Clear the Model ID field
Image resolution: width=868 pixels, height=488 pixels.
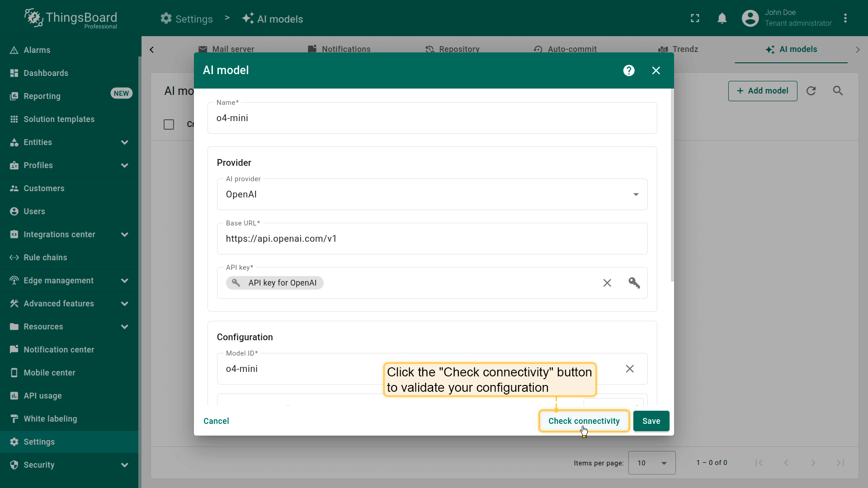pyautogui.click(x=629, y=369)
